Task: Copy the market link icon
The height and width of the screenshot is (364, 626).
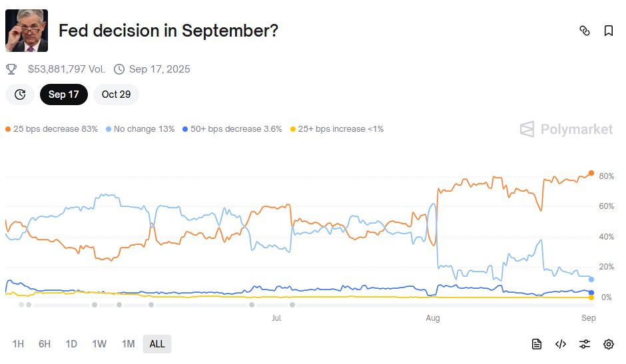Action: pos(585,31)
